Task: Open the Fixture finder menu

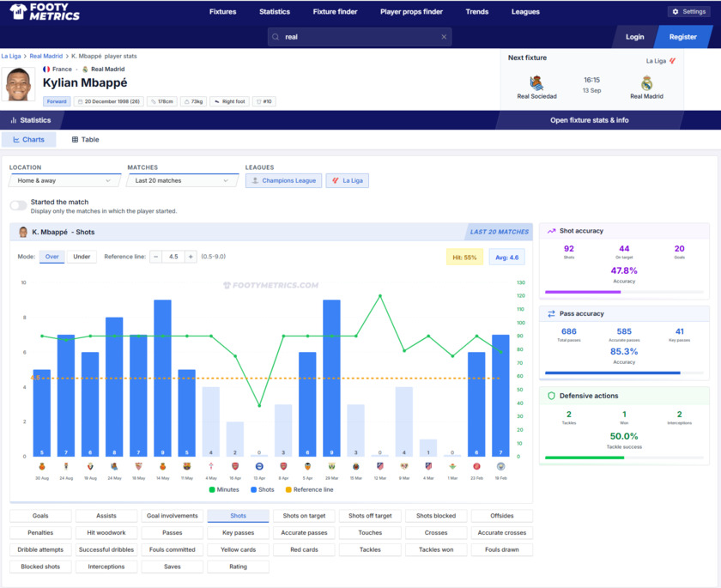Action: (336, 12)
